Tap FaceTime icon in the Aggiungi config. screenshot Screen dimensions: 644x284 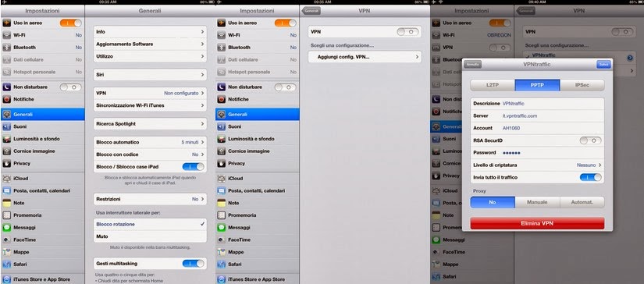pos(222,240)
